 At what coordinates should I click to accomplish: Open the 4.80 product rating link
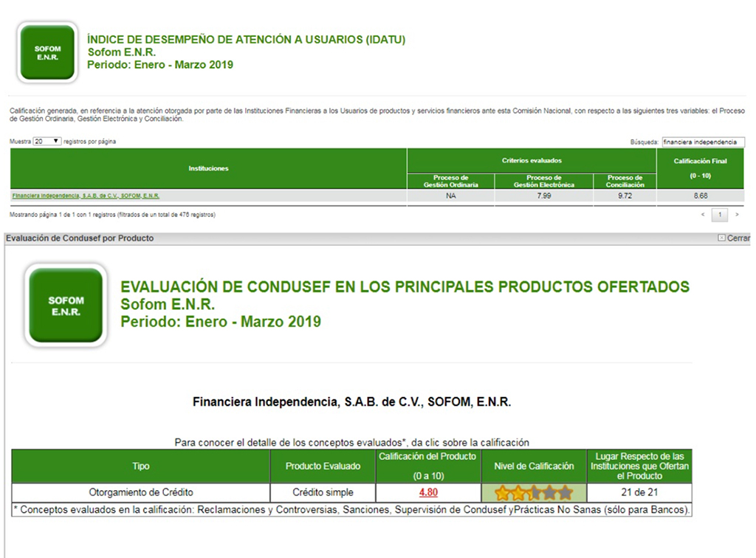(428, 492)
